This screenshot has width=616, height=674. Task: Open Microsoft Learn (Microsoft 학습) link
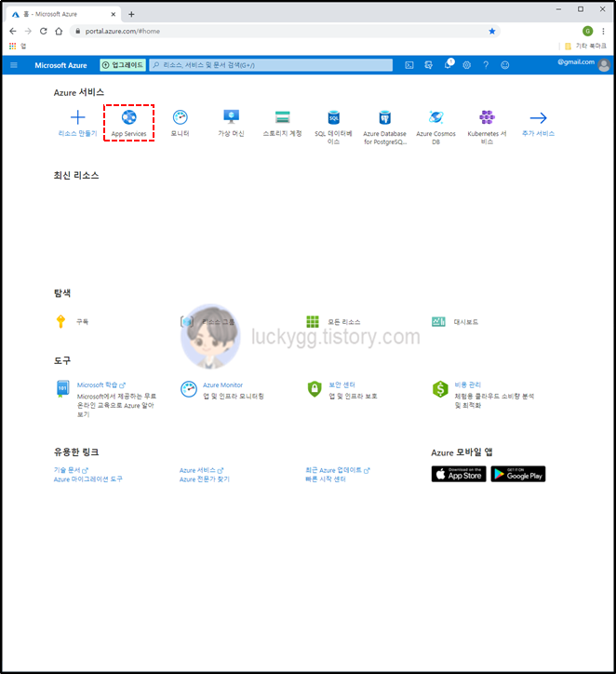tap(100, 385)
